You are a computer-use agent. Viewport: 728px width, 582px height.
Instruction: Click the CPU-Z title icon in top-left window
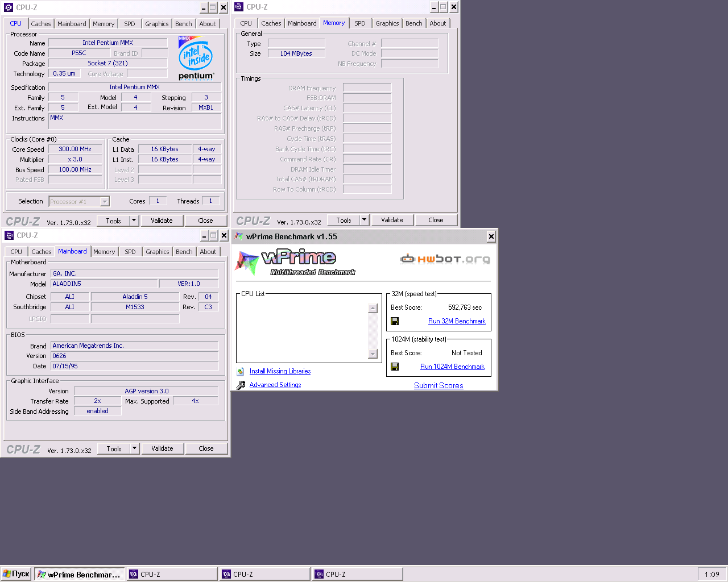(x=9, y=7)
